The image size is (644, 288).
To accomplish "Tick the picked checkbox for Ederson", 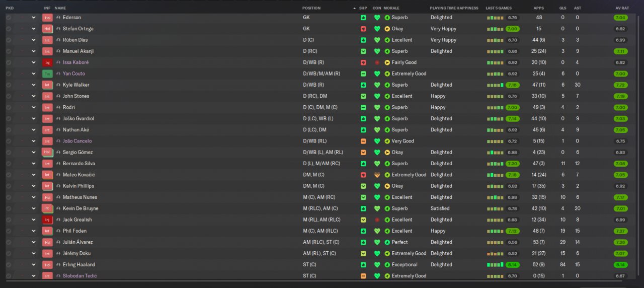I will pyautogui.click(x=9, y=18).
